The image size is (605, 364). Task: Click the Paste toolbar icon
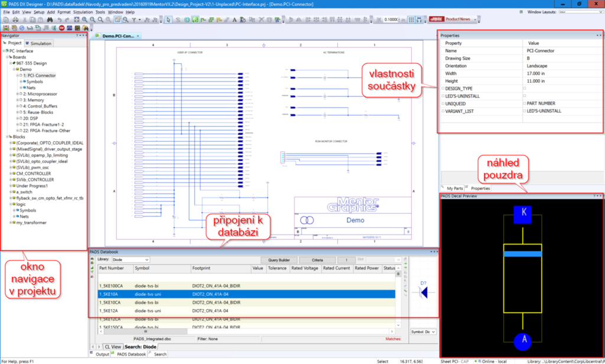(x=40, y=20)
